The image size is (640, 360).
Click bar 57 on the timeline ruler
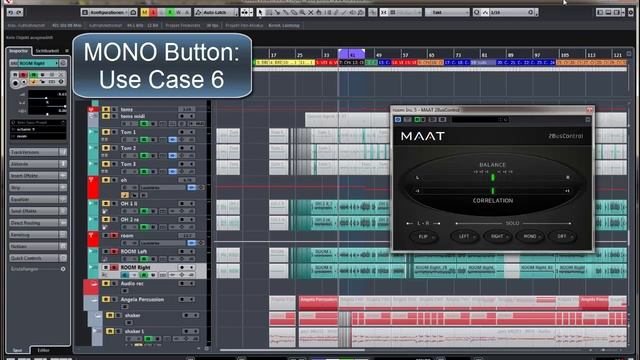(x=405, y=55)
